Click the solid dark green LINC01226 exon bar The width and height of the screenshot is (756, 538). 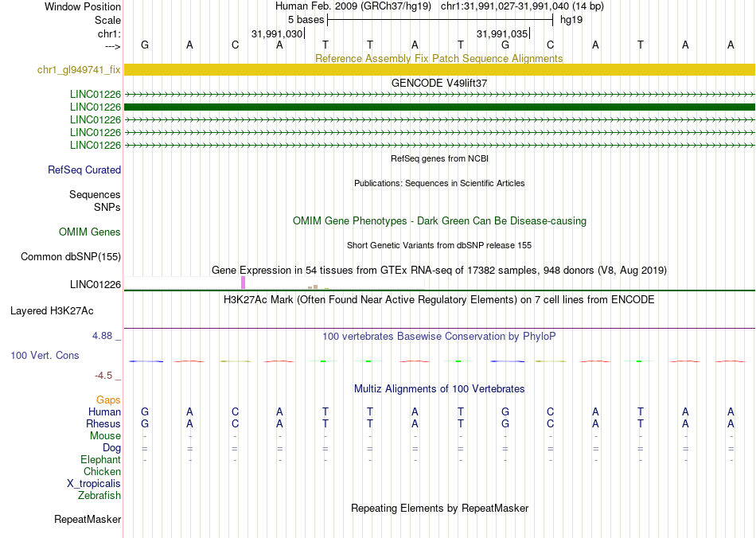click(x=439, y=107)
